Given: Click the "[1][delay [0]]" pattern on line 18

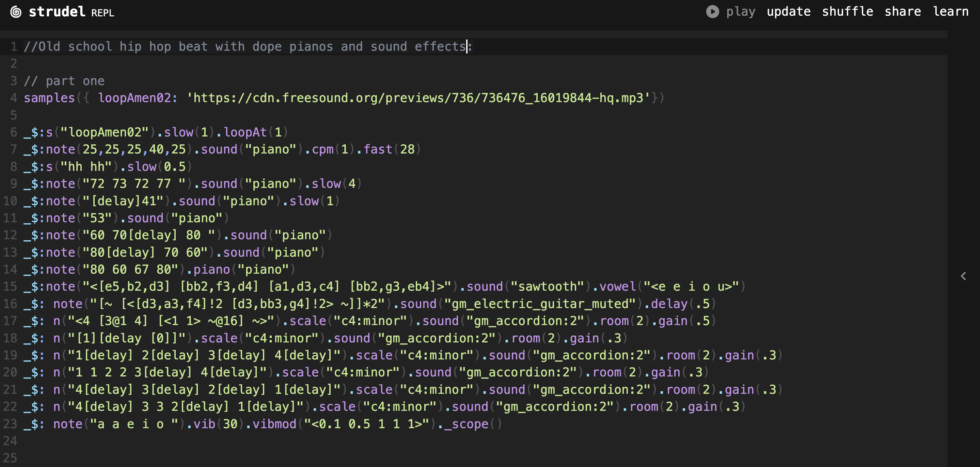Looking at the screenshot, I should pyautogui.click(x=127, y=338).
